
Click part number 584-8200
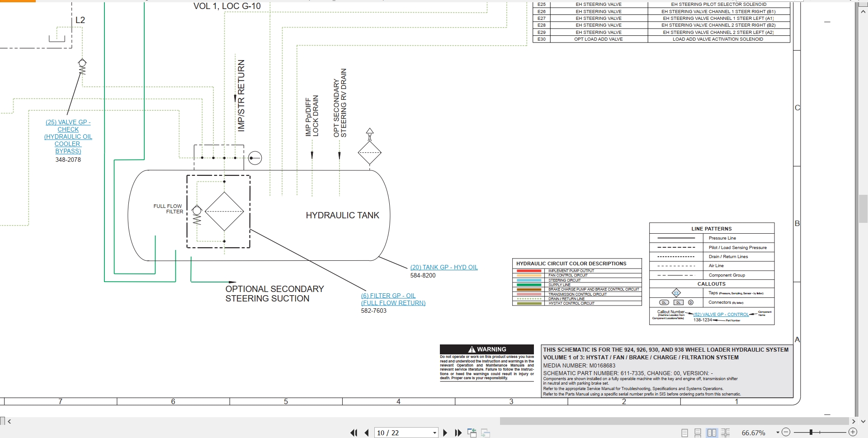click(x=423, y=275)
